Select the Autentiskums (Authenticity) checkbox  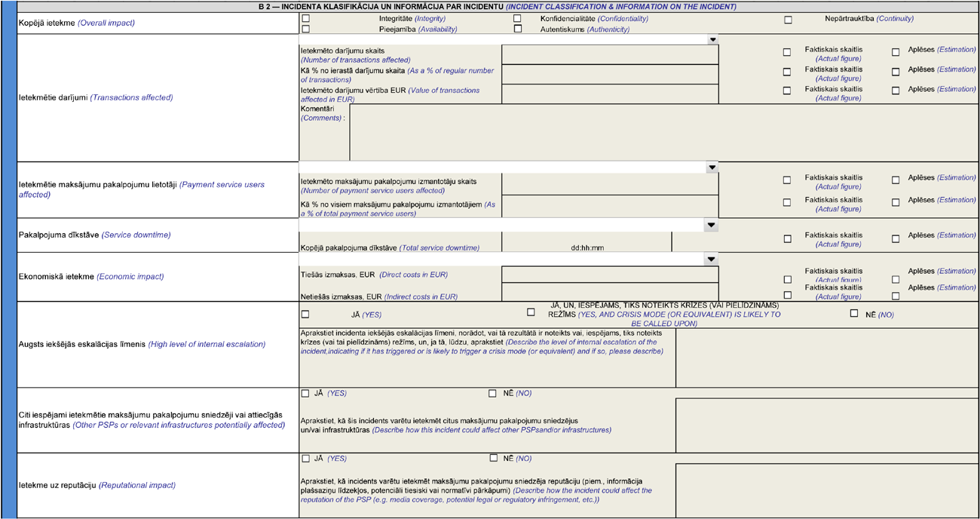click(517, 29)
